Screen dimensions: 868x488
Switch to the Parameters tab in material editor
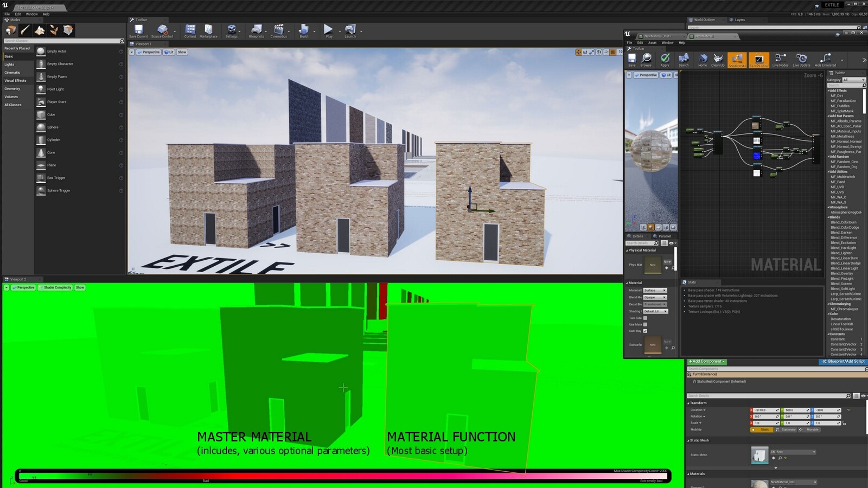[x=663, y=236]
